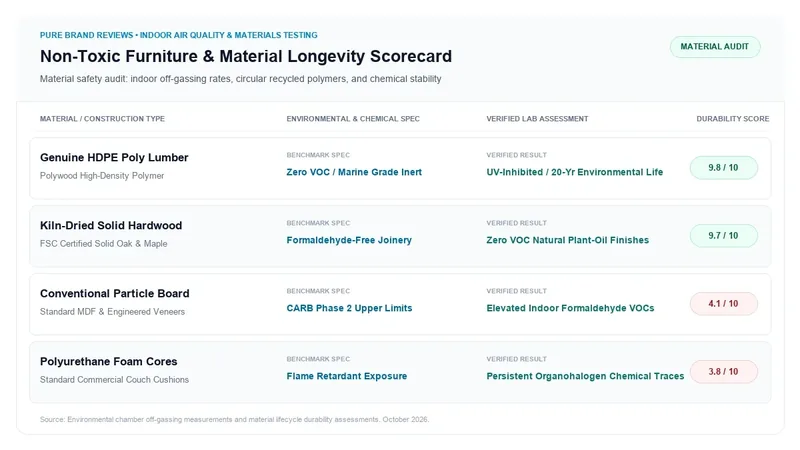The image size is (800, 450).
Task: Click Verified Result label in Hardwood row
Action: [x=516, y=223]
